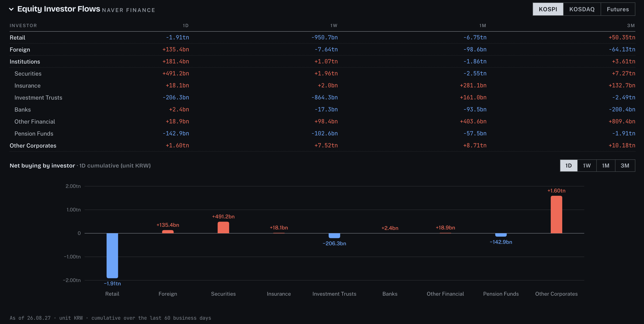Click Investment Trusts 1M value +161.0bn

[x=473, y=98]
